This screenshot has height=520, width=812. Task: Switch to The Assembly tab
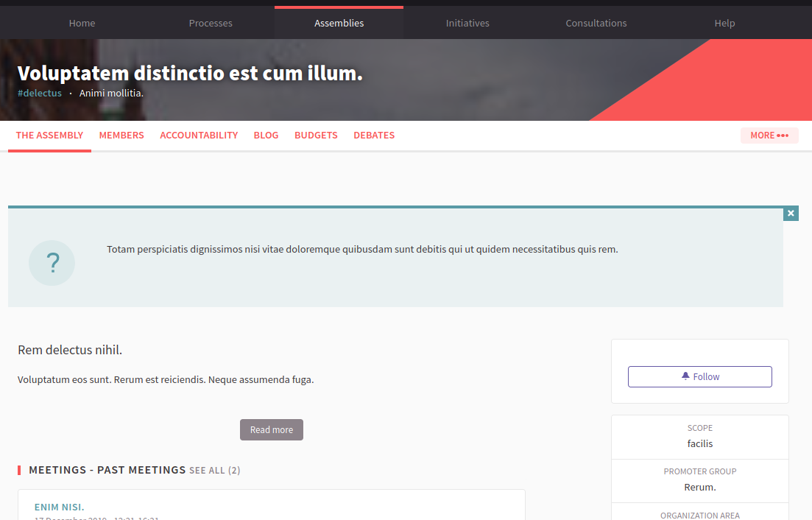pos(49,136)
